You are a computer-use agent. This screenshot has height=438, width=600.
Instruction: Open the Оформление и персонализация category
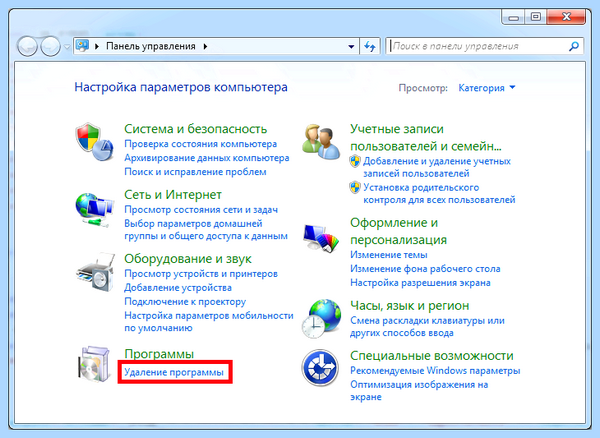pos(398,231)
